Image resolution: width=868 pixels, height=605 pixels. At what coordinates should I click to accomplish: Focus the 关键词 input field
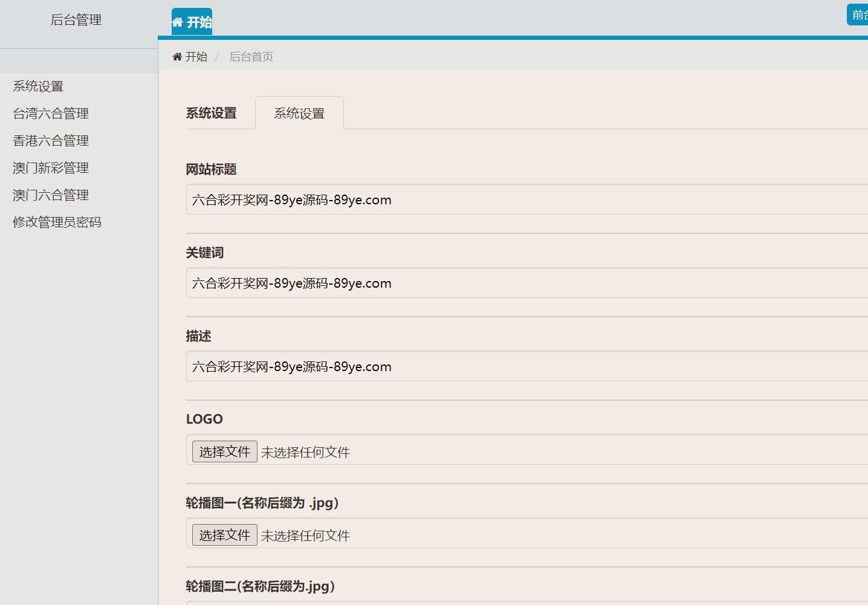(527, 283)
